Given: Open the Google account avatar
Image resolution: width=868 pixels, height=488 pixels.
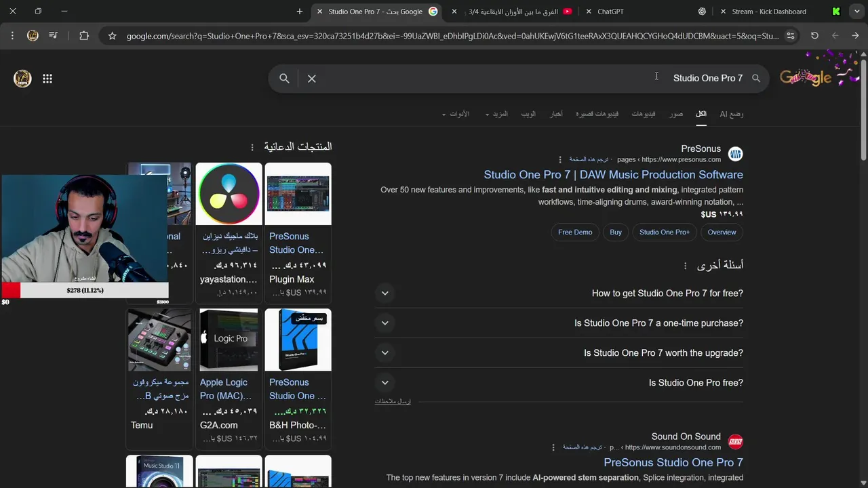Looking at the screenshot, I should (x=22, y=79).
